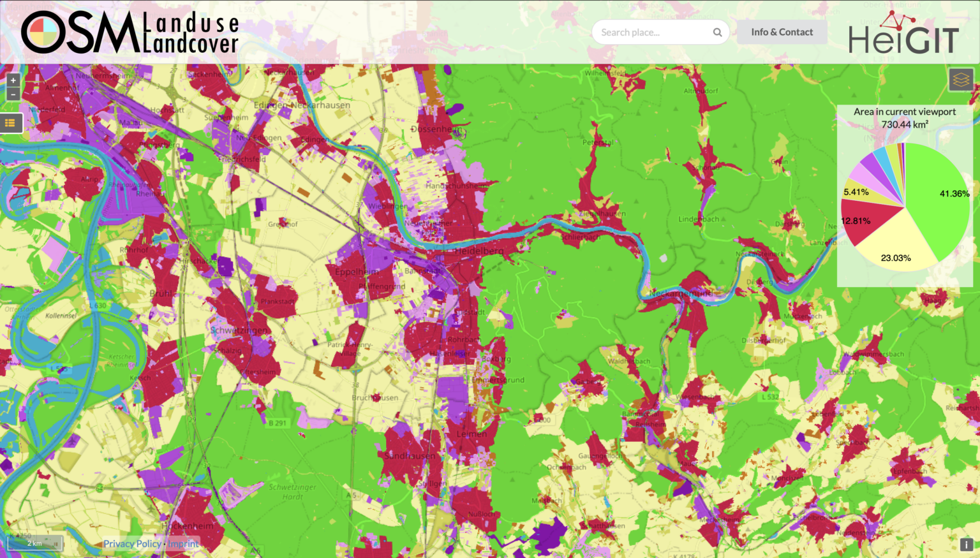Click the 2 km scale bar
This screenshot has height=558, width=980.
click(35, 543)
